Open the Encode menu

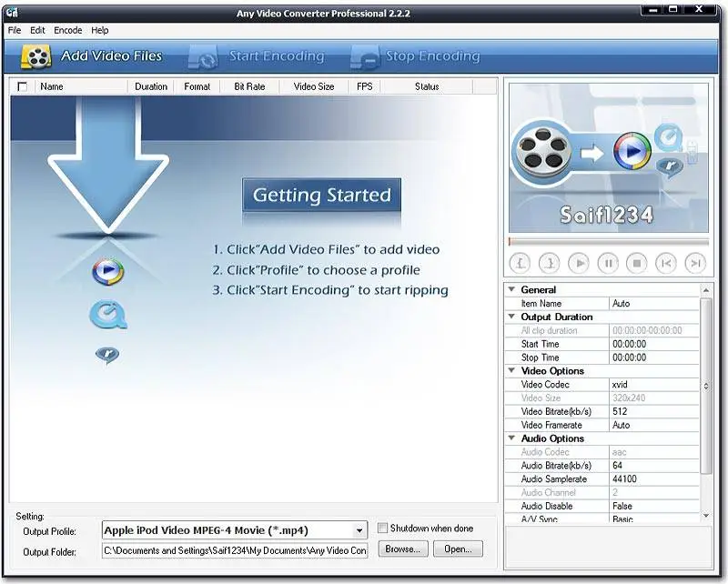coord(67,30)
